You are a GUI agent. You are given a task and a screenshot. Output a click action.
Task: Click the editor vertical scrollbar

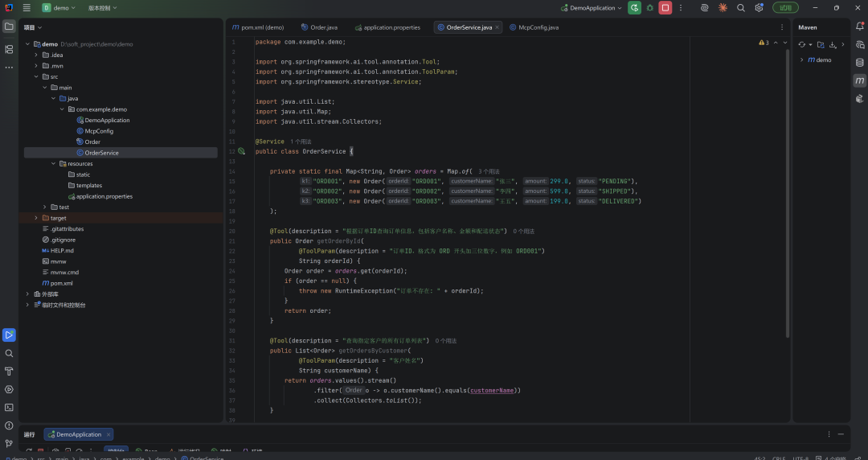pyautogui.click(x=788, y=192)
